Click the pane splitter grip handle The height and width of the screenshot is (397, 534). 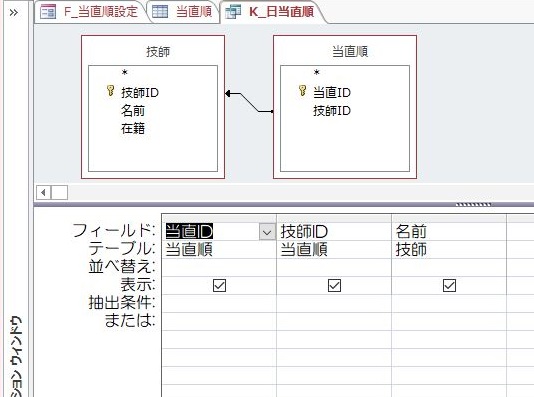[473, 205]
